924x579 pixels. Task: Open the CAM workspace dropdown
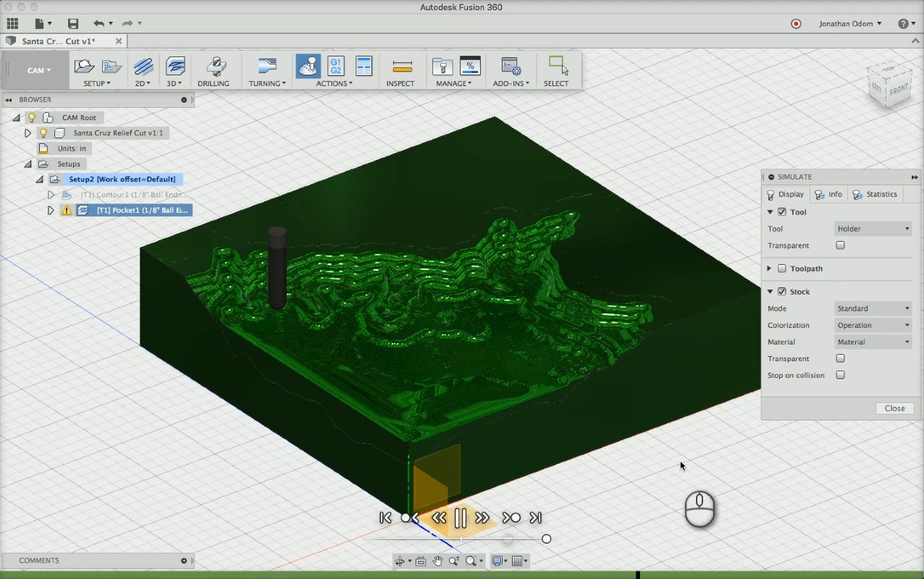39,70
